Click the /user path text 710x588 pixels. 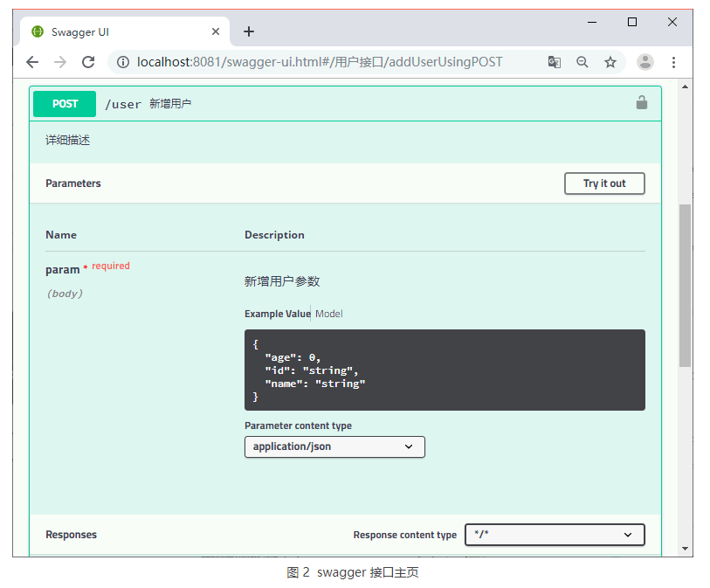123,104
